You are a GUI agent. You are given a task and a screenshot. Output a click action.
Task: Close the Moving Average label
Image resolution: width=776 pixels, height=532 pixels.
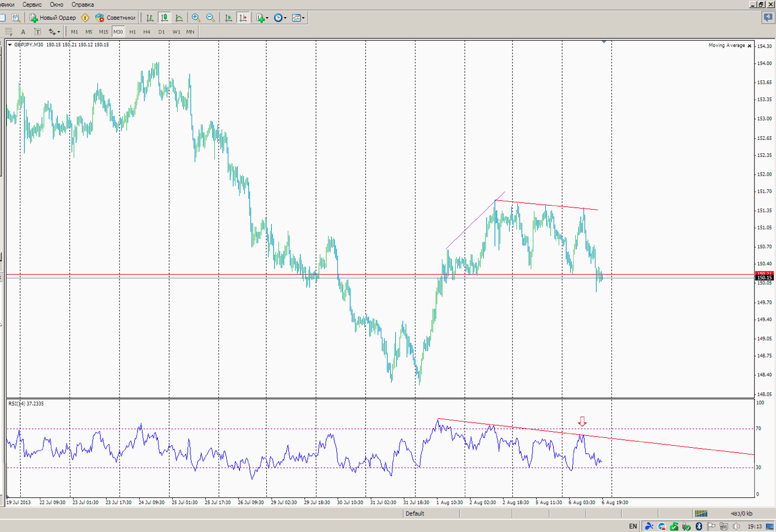(749, 46)
